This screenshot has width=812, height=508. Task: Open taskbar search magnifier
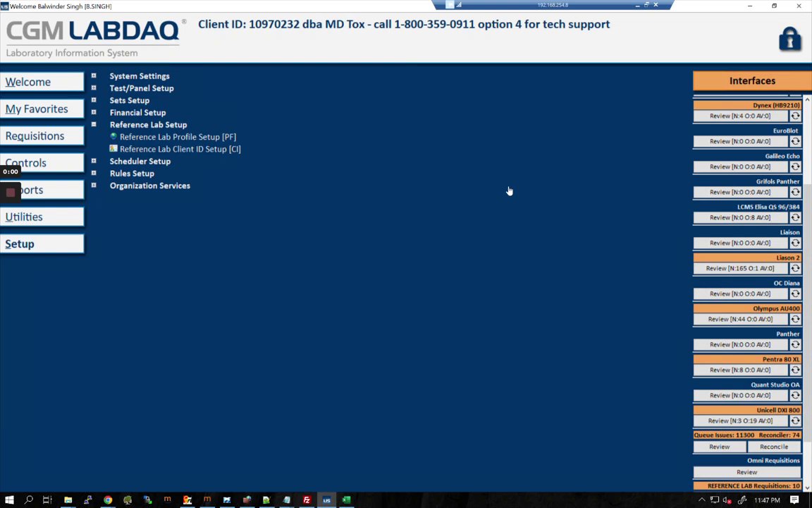[28, 500]
